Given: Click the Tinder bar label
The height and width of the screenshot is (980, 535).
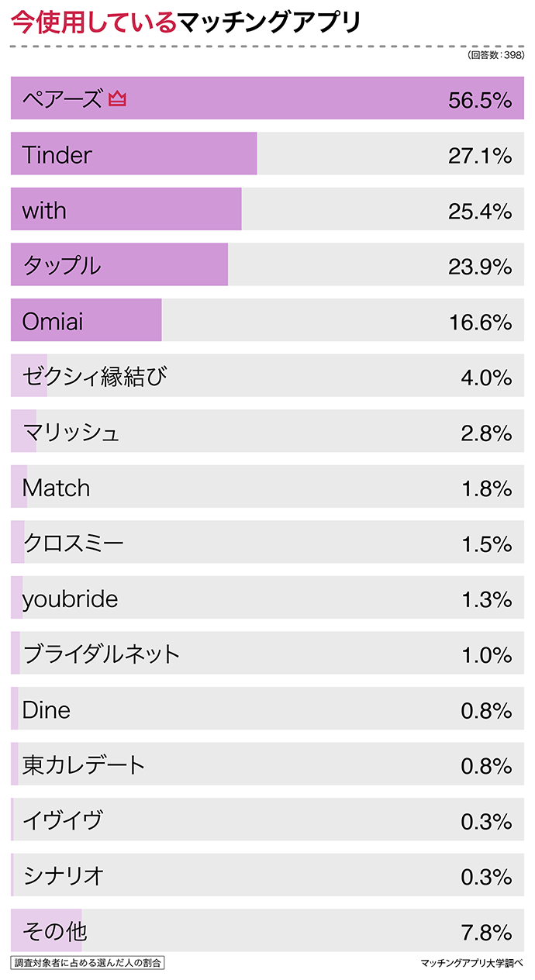Looking at the screenshot, I should click(57, 155).
